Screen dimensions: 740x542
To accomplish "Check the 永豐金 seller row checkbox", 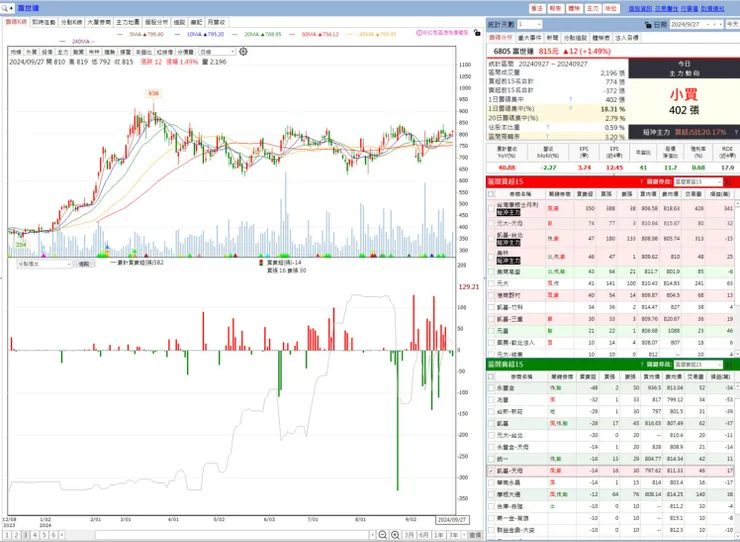I will pyautogui.click(x=491, y=388).
